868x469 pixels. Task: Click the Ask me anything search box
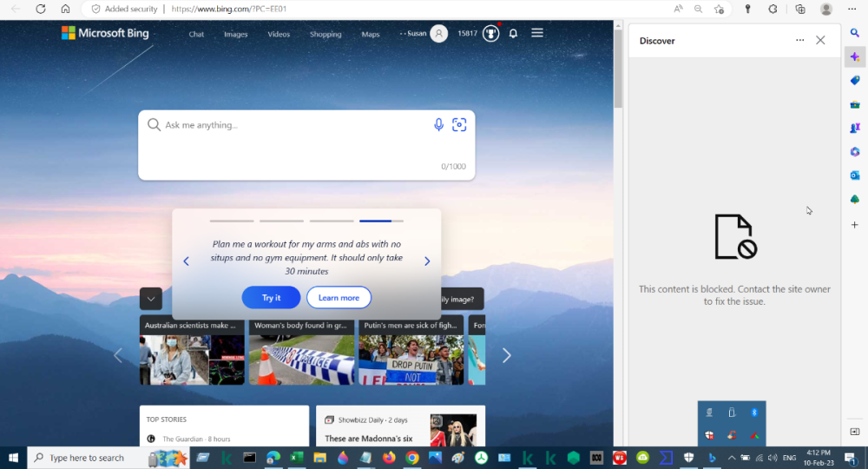295,125
